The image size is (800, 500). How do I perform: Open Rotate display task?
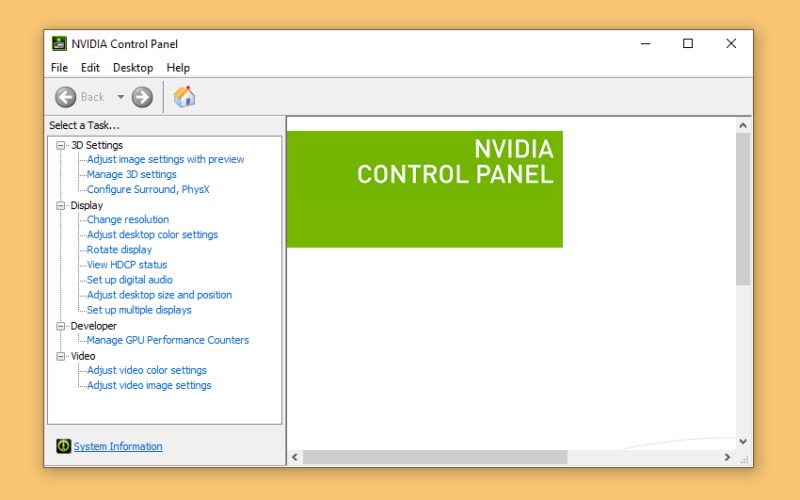119,250
